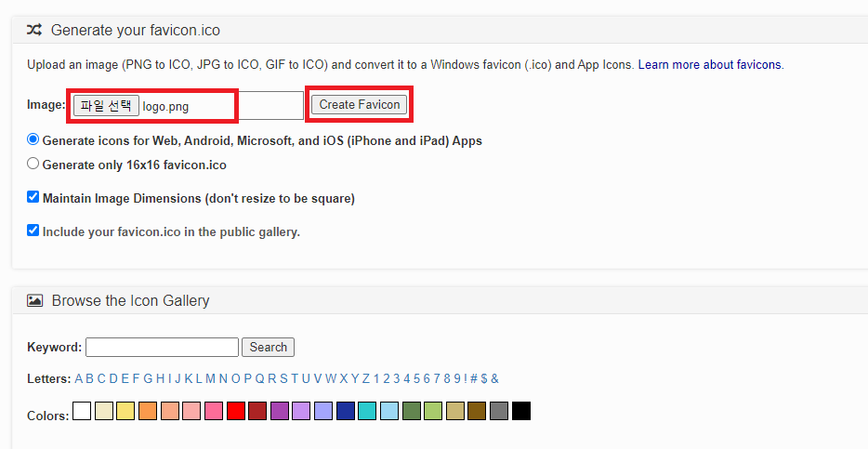Screen dimensions: 868x449
Task: Choose the black color swatch
Action: click(x=521, y=411)
